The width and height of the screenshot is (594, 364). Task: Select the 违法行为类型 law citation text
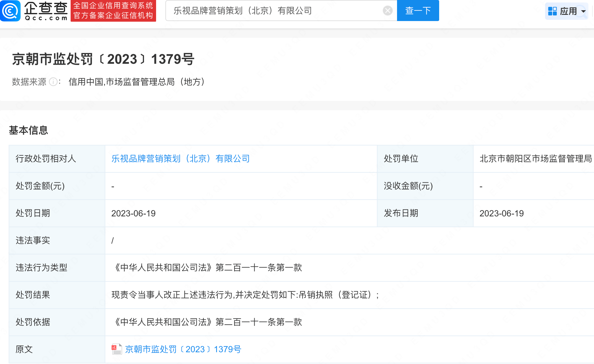click(207, 268)
